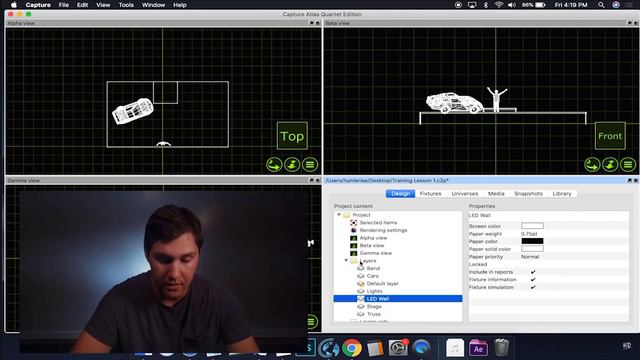Click the Top view label button
The width and height of the screenshot is (640, 360).
pos(292,136)
